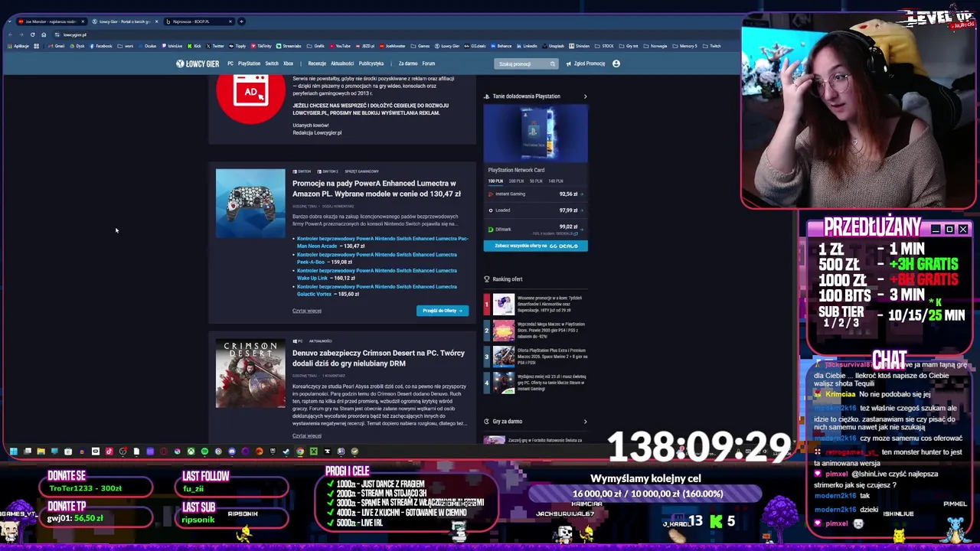The image size is (980, 551).
Task: Click Czytaj więcej under PowerA article
Action: pos(307,311)
